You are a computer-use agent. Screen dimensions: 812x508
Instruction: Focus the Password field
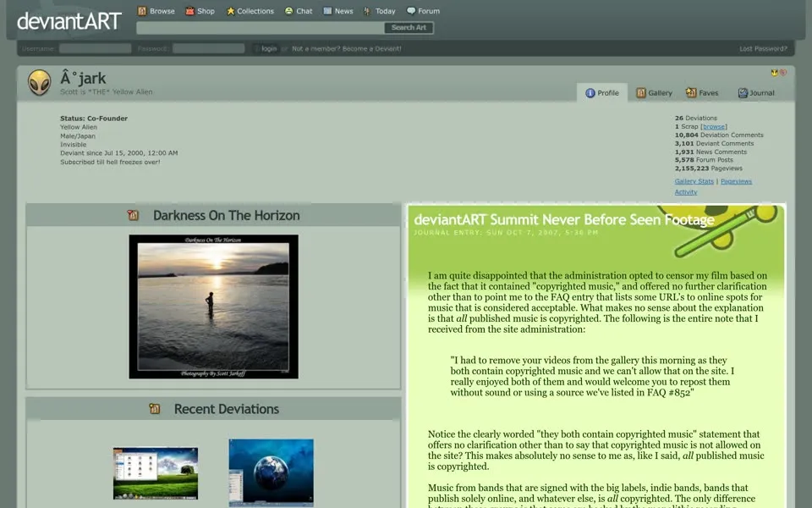pos(208,48)
